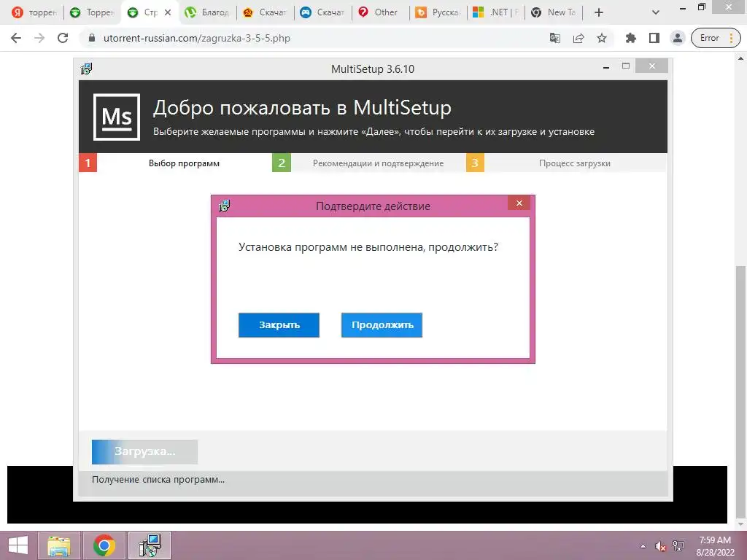The width and height of the screenshot is (747, 560).
Task: Switch to the Торрен tab
Action: click(92, 12)
